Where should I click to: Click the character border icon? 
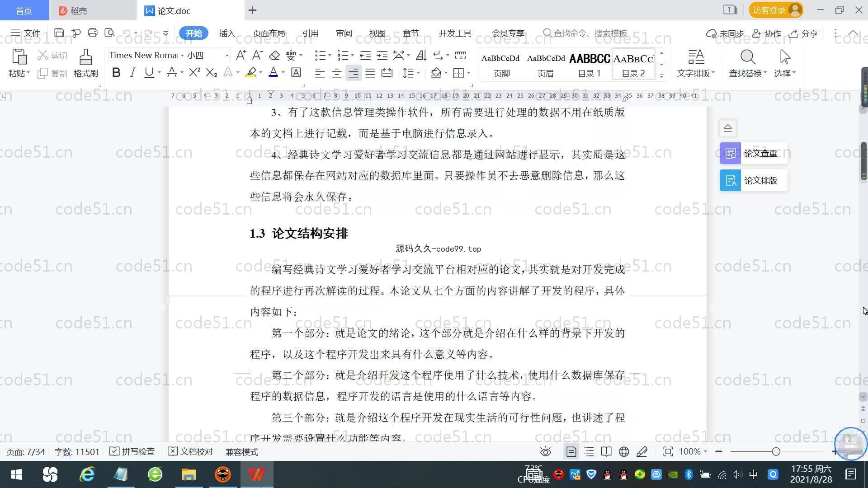[x=296, y=73]
